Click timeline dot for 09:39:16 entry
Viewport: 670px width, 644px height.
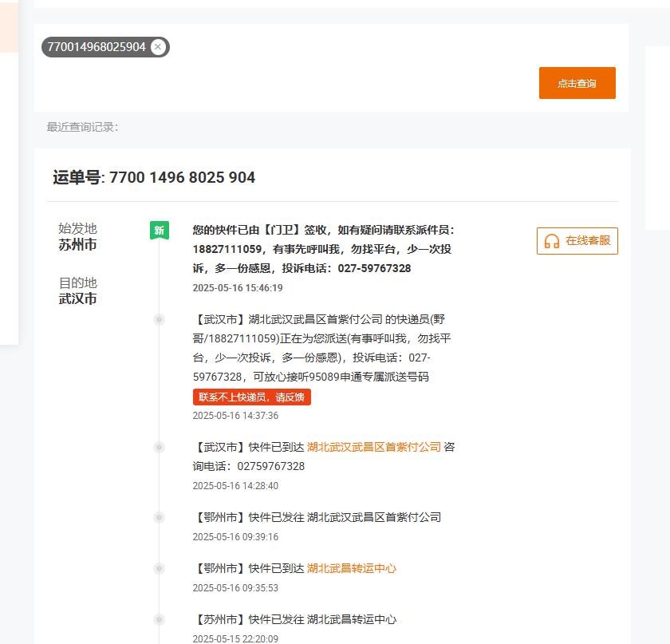(x=159, y=517)
